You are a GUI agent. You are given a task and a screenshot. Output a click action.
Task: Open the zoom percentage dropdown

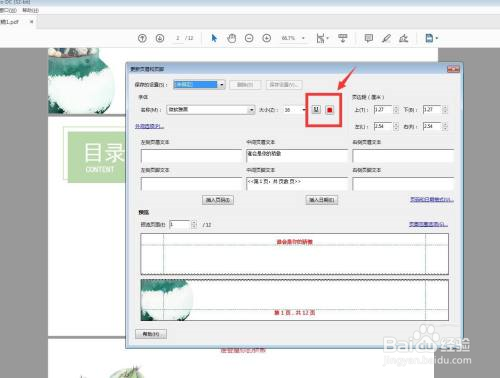point(303,38)
